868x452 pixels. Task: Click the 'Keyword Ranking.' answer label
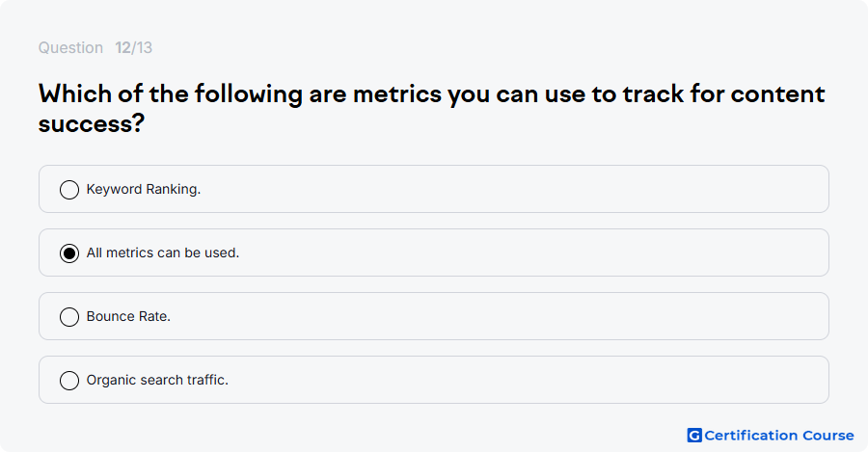coord(144,189)
